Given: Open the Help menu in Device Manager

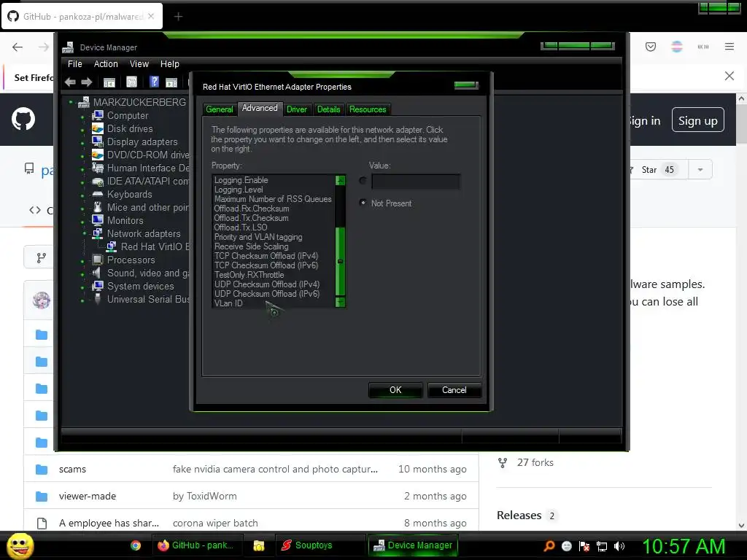Looking at the screenshot, I should point(169,64).
